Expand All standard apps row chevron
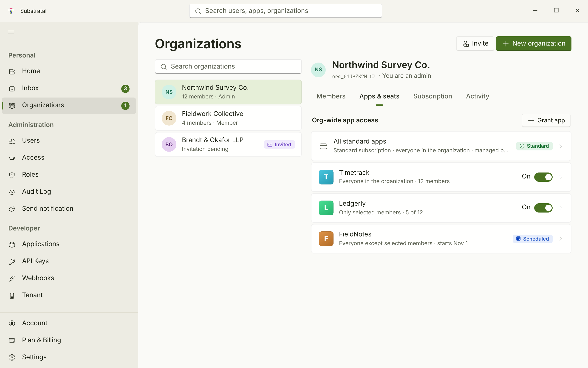The height and width of the screenshot is (368, 588). [x=560, y=146]
